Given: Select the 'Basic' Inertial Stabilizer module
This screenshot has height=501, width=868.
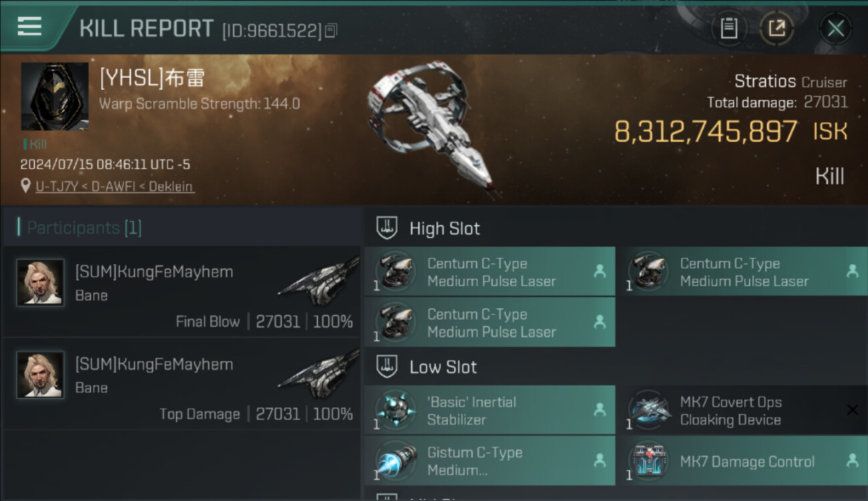Looking at the screenshot, I should [x=489, y=410].
